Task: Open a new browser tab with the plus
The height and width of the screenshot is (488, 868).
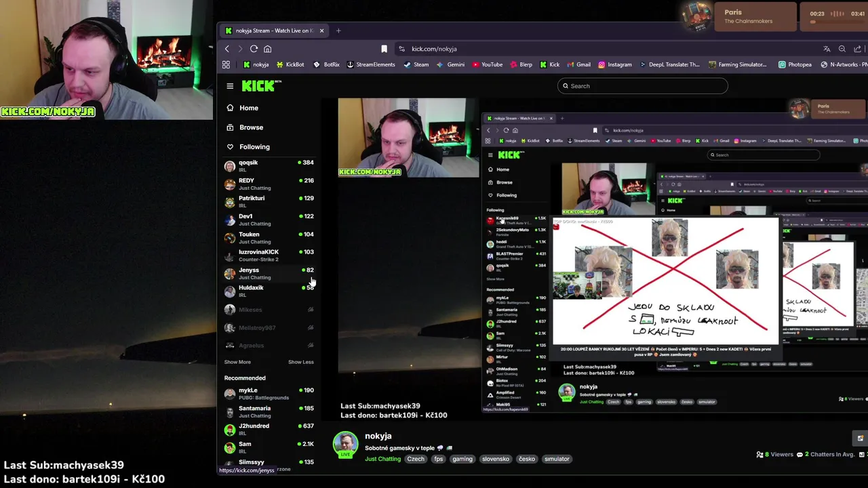Action: 338,30
